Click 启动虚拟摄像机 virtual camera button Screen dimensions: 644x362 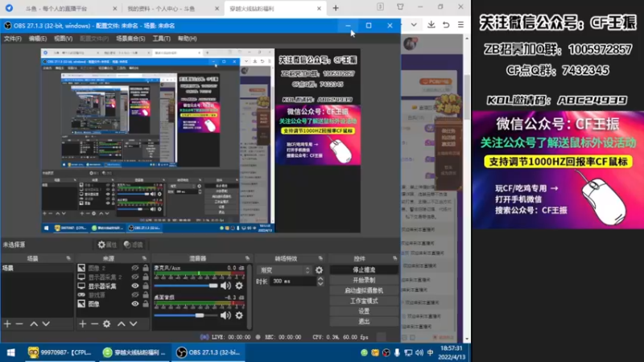coord(364,290)
